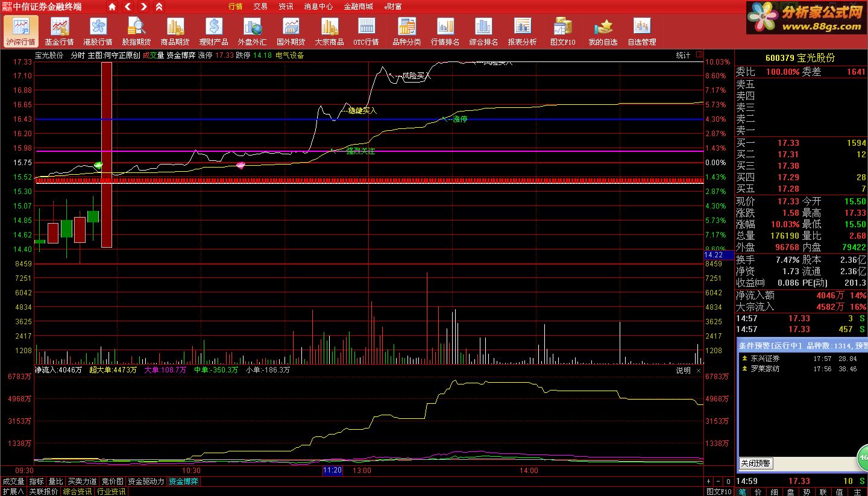Open 商品期货 commodity futures icon

point(175,31)
